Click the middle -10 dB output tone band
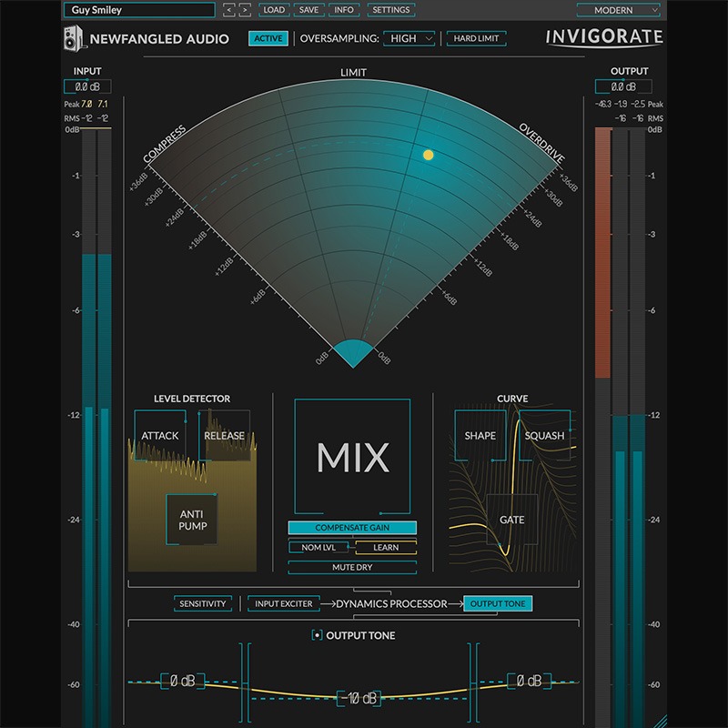Screen dimensions: 728x728 pyautogui.click(x=359, y=698)
